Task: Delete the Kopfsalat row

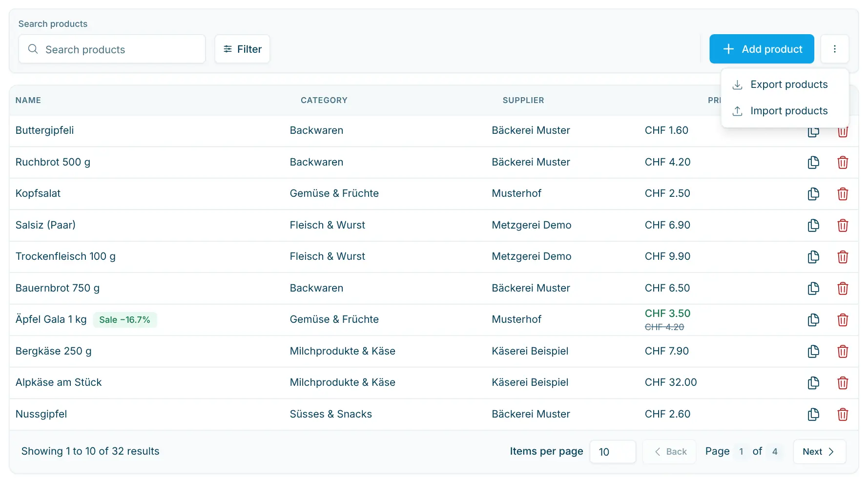Action: pyautogui.click(x=843, y=194)
